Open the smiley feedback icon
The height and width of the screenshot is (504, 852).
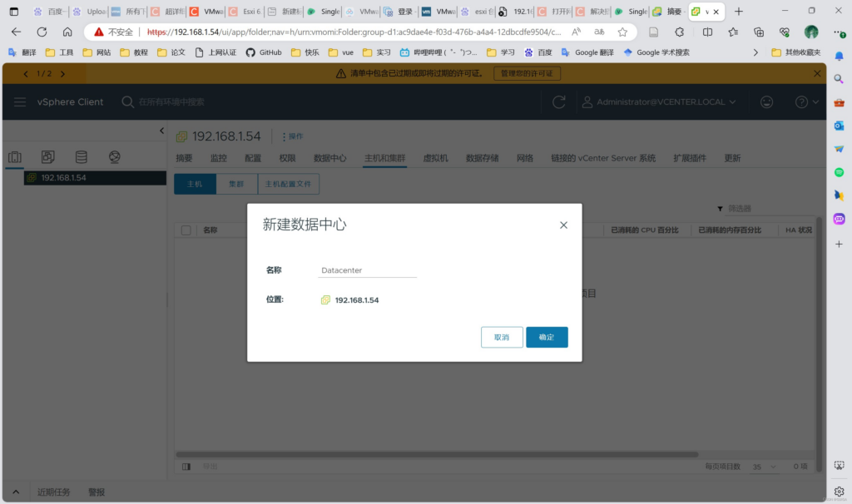766,101
